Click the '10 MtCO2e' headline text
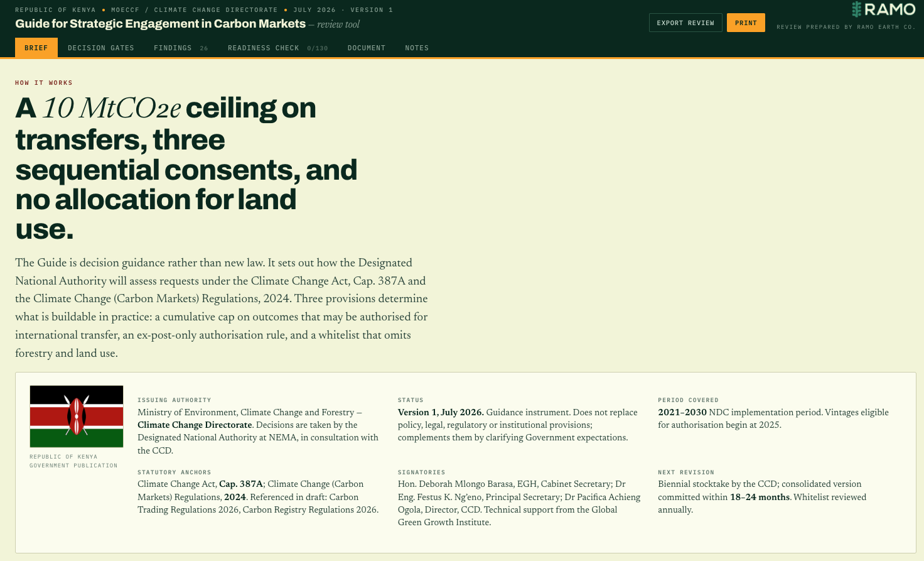 112,108
